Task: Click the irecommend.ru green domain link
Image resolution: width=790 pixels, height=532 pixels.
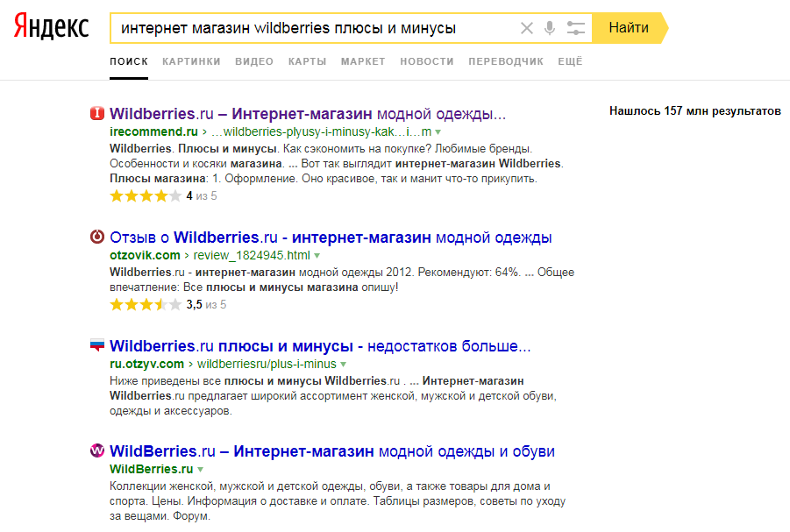Action: point(153,132)
